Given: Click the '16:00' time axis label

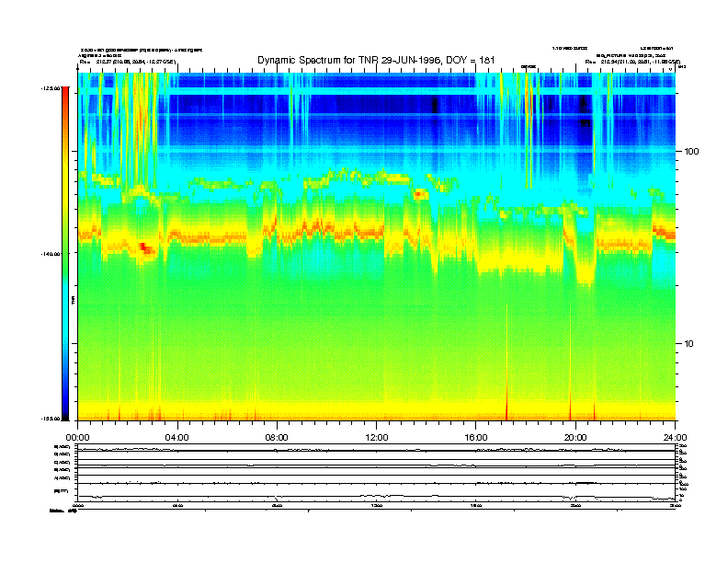Looking at the screenshot, I should (x=476, y=438).
